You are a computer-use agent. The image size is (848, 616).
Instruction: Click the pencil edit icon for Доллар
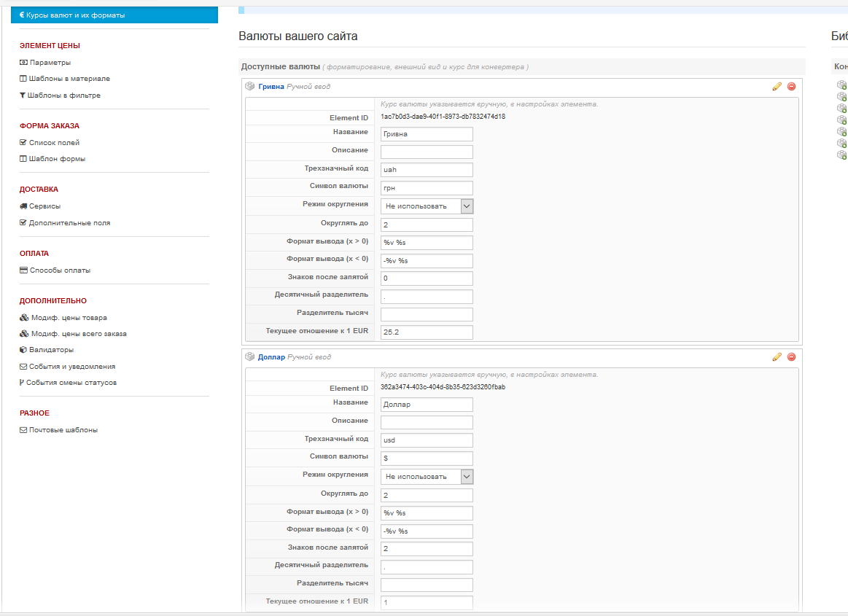click(x=777, y=356)
